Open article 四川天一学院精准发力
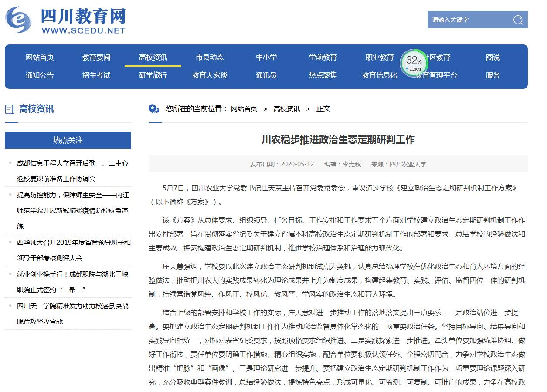Screen dimensions: 547x392 [72, 314]
